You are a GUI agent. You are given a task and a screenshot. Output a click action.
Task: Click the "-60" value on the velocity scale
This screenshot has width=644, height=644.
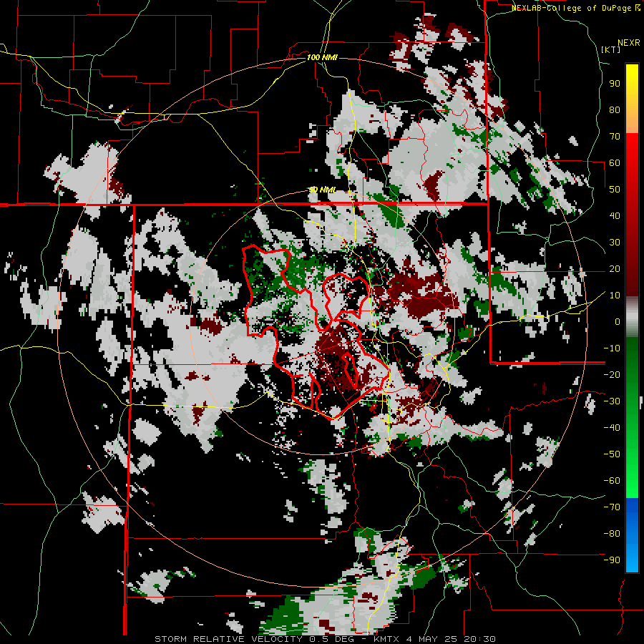coord(612,481)
